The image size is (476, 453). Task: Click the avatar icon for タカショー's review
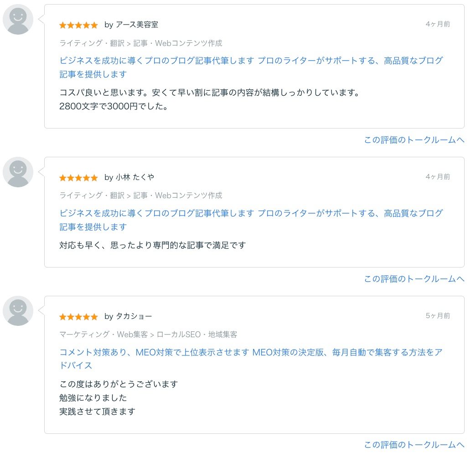(x=18, y=311)
